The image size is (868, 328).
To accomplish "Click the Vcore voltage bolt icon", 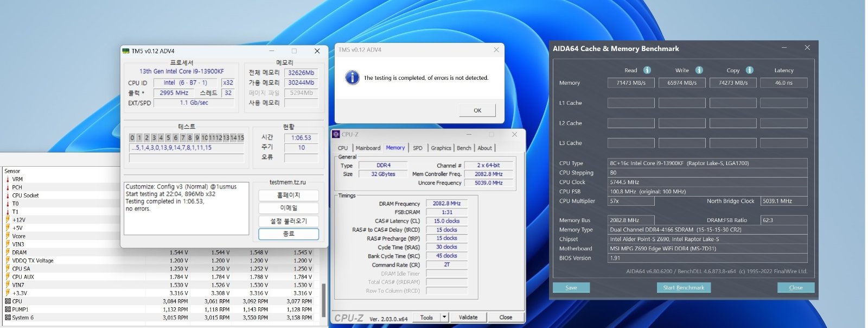I will tap(8, 236).
